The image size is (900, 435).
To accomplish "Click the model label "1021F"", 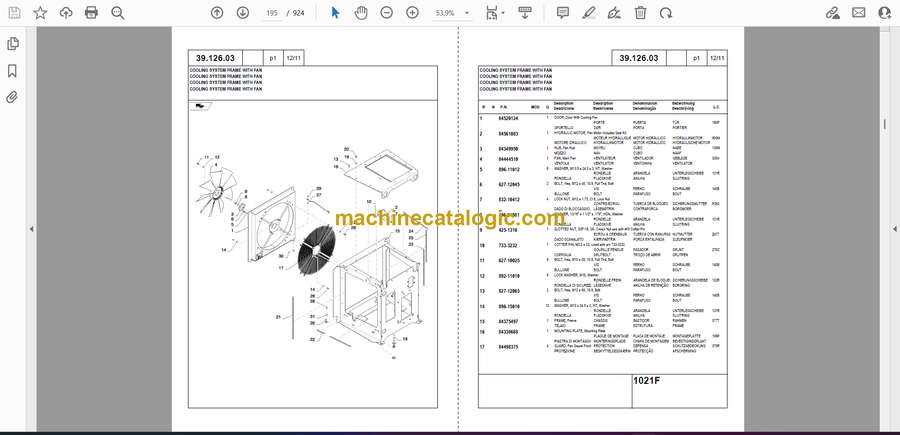I will 646,380.
